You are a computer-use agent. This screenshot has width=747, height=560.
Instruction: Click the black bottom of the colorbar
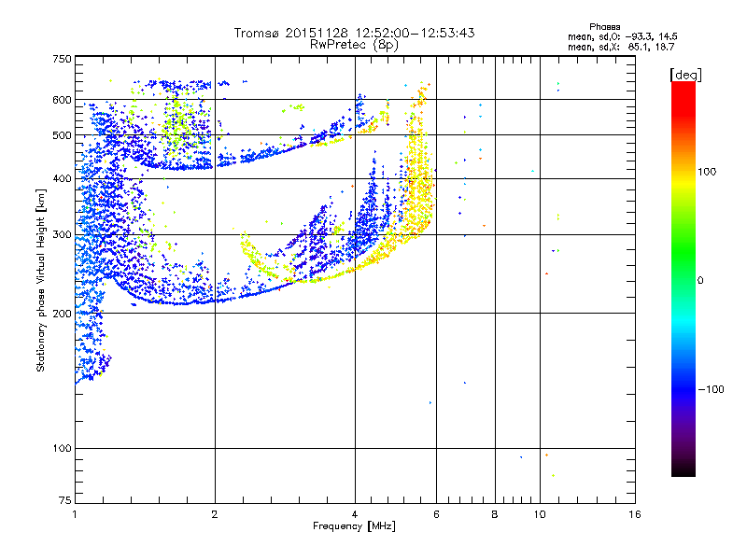coord(684,469)
